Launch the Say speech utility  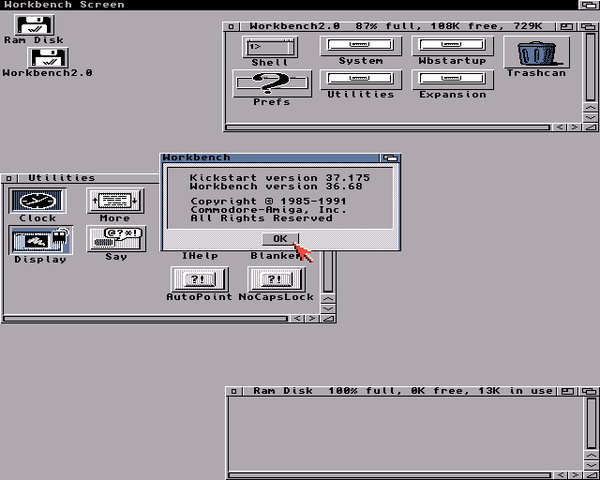tap(116, 240)
